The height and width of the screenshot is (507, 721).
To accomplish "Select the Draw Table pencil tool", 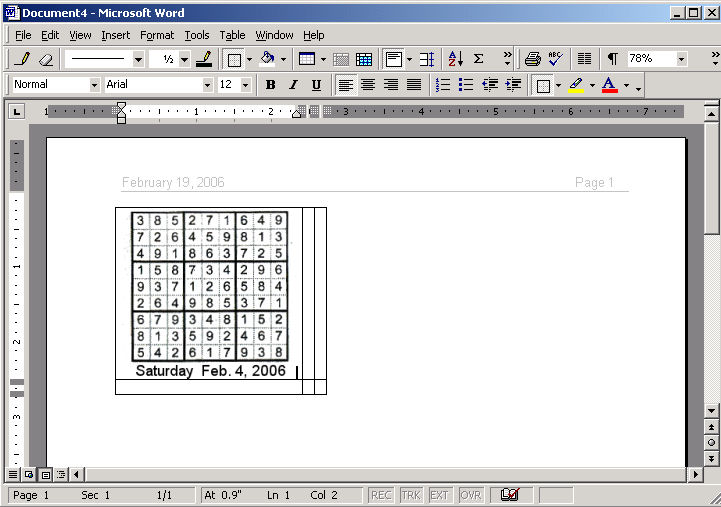I will pyautogui.click(x=23, y=60).
